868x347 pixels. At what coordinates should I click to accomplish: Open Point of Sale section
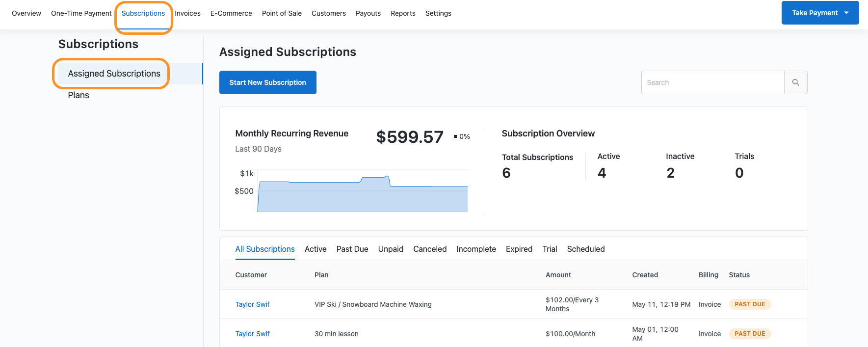[282, 13]
